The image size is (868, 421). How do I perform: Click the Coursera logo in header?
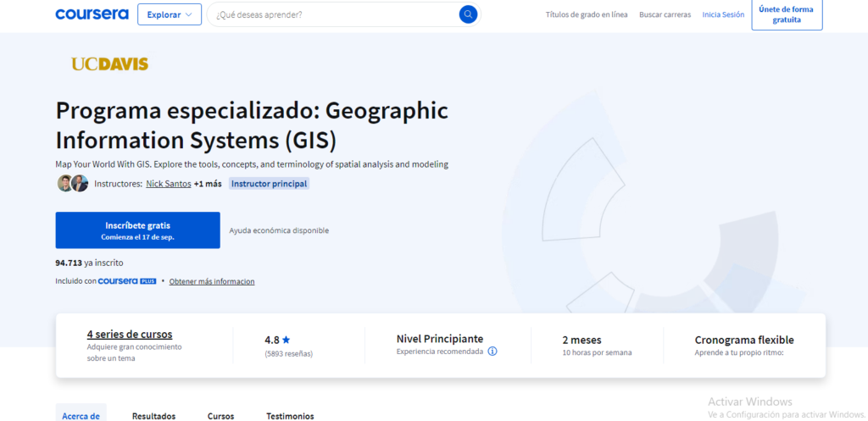tap(92, 14)
